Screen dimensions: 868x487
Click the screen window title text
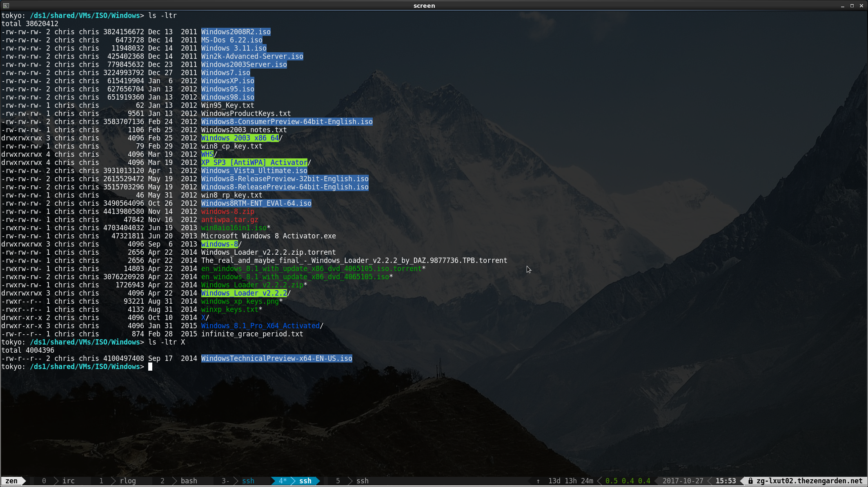pyautogui.click(x=424, y=6)
